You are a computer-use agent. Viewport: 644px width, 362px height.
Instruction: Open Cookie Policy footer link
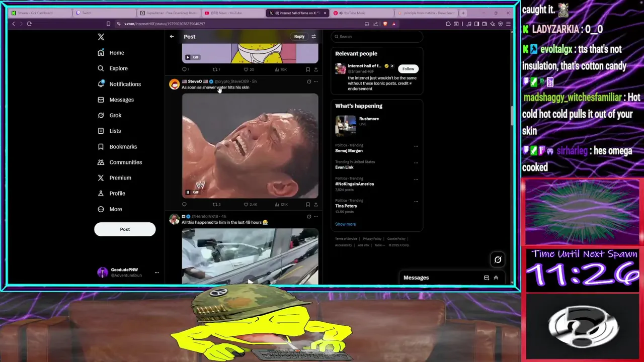pyautogui.click(x=396, y=239)
